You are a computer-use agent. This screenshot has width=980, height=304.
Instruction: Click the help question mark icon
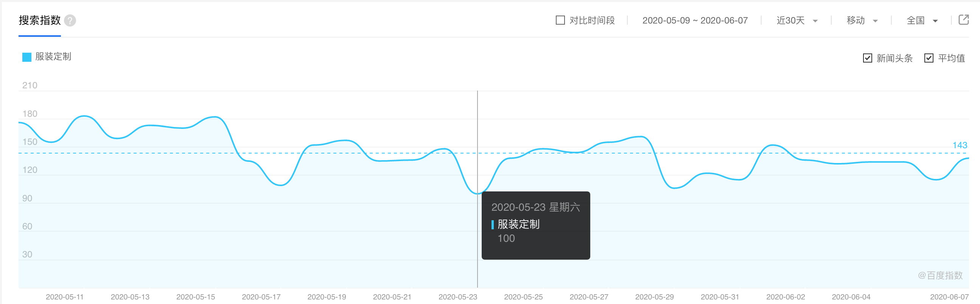tap(70, 20)
